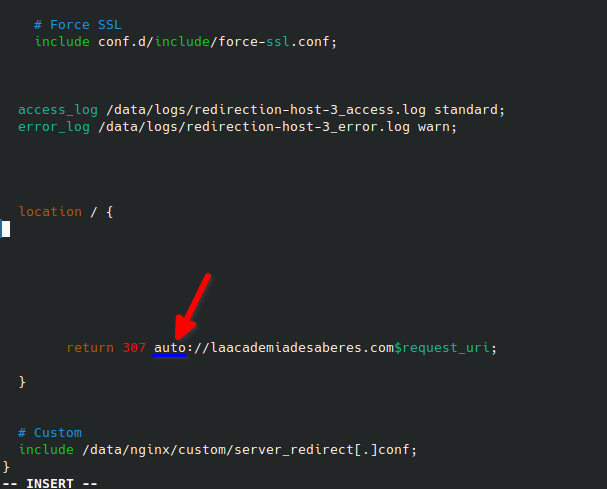Click the 'return' keyword

point(90,348)
